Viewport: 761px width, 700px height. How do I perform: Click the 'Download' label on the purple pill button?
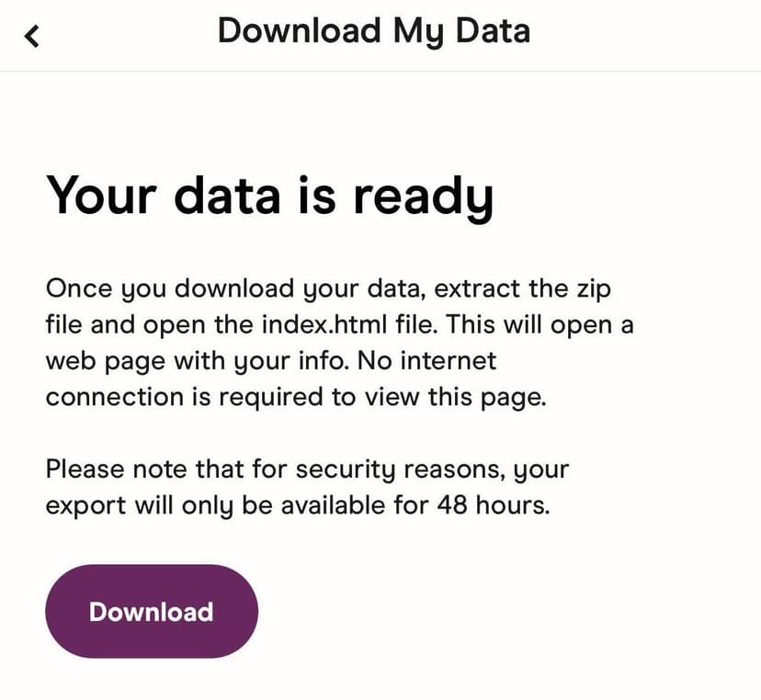coord(152,612)
